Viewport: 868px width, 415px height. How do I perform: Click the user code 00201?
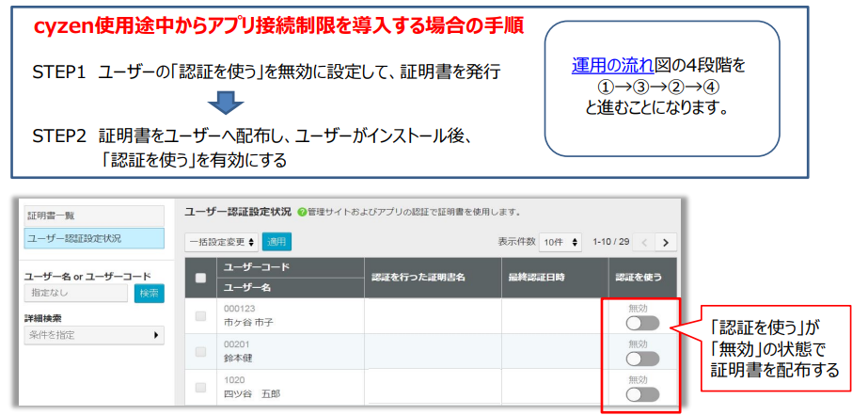click(238, 344)
